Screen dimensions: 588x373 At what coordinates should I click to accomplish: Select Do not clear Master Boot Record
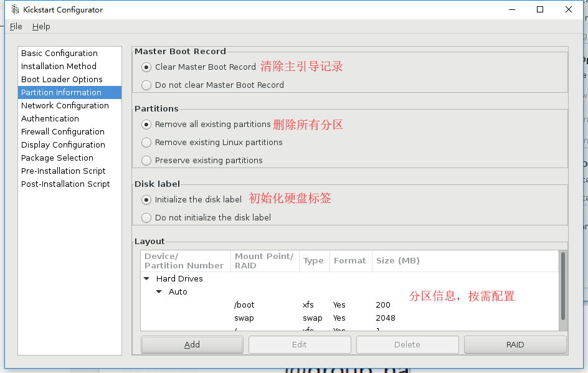(x=146, y=85)
